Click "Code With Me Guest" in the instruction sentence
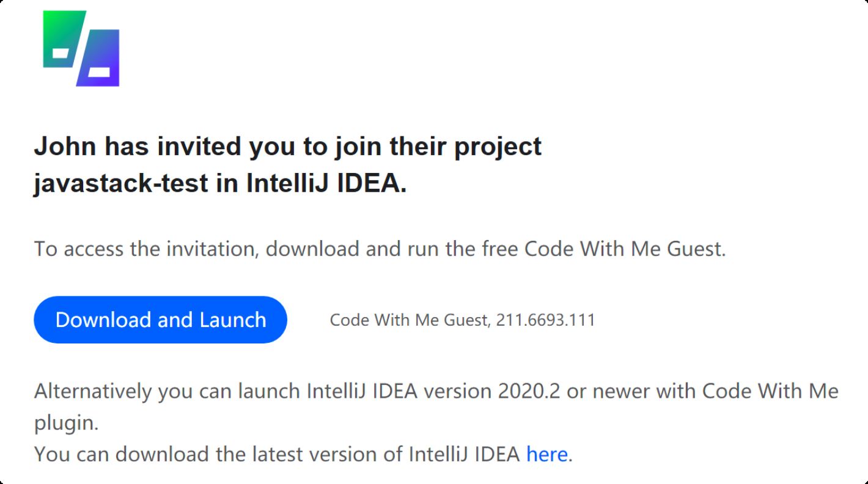Screen dimensions: 868x484 (623, 249)
